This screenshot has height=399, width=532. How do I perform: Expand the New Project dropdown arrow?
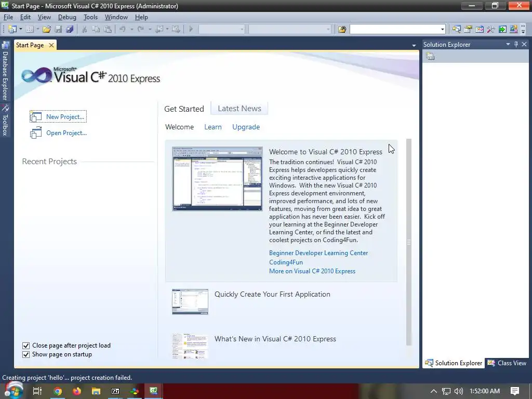21,29
